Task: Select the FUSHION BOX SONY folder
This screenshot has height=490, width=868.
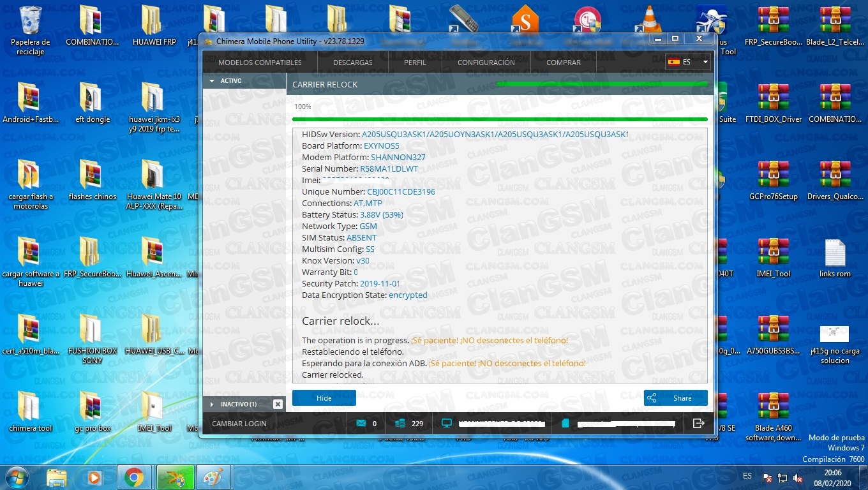Action: [92, 339]
